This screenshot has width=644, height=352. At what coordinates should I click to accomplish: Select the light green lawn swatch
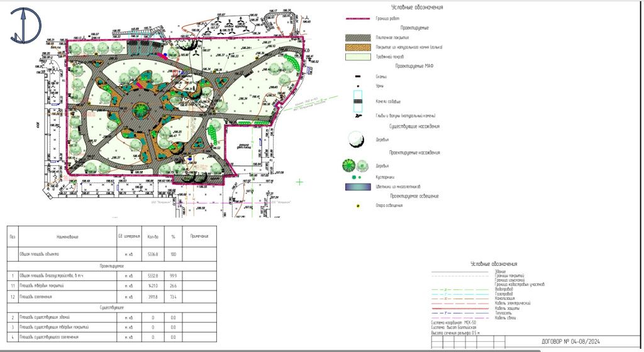(x=358, y=57)
